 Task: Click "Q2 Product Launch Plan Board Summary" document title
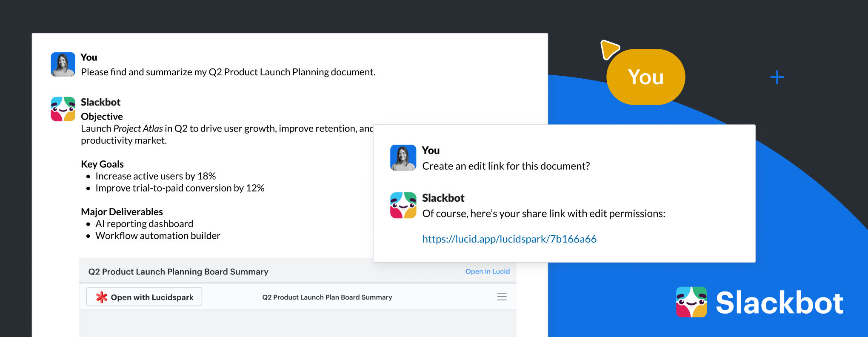click(327, 297)
